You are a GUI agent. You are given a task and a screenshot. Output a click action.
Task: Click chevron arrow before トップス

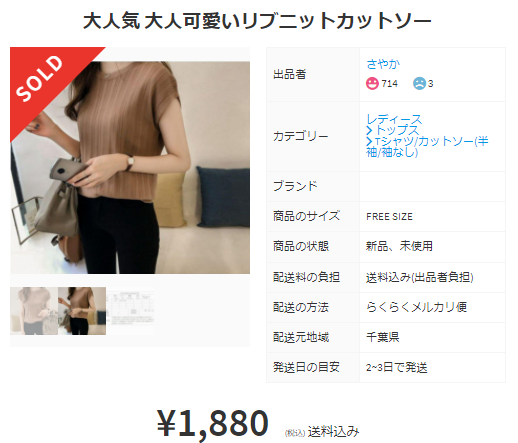pos(369,130)
